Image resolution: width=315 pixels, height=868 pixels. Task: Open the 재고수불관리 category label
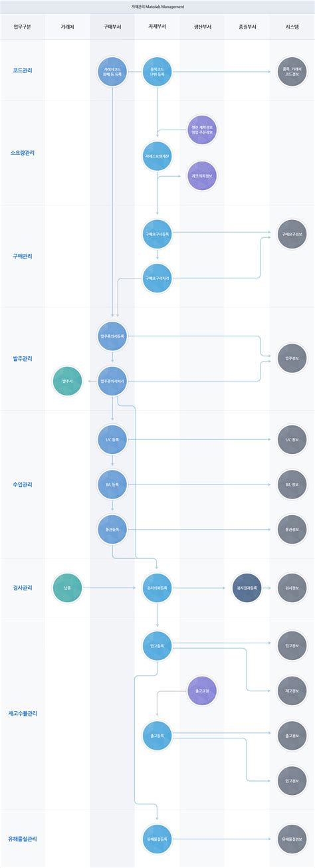point(23,713)
